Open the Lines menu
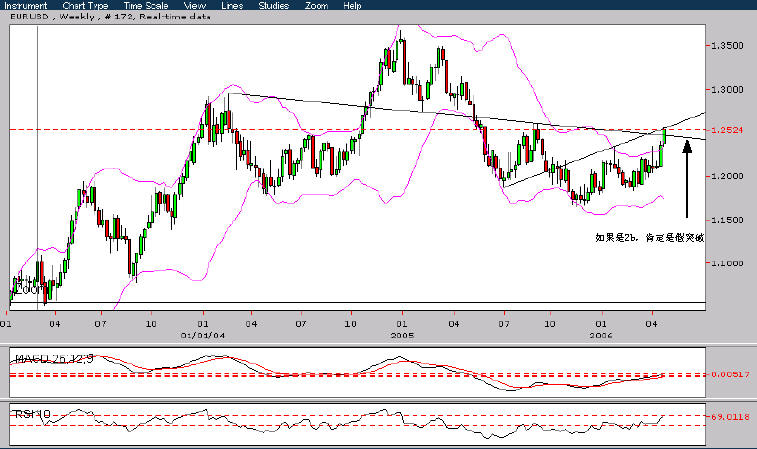Image resolution: width=757 pixels, height=449 pixels. coord(232,5)
